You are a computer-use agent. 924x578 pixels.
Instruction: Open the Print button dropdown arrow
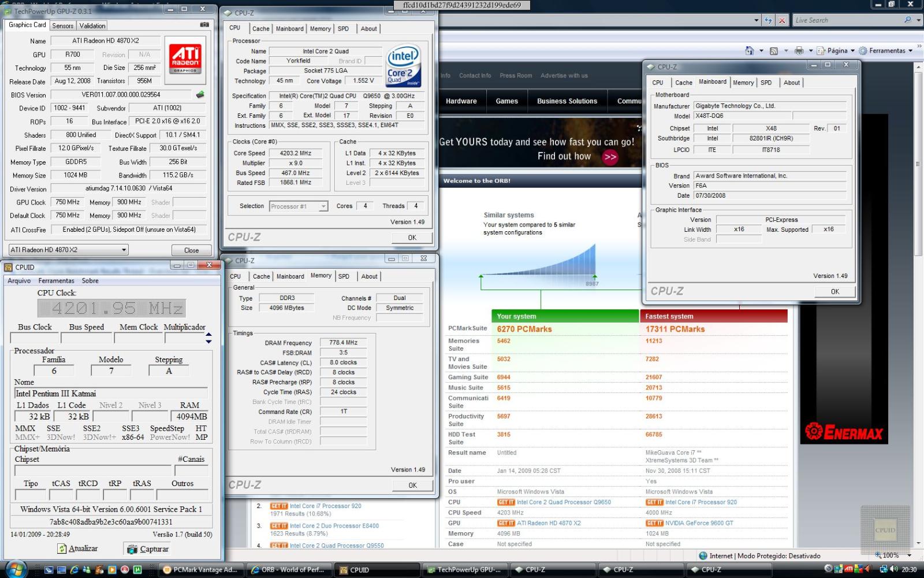pyautogui.click(x=811, y=51)
